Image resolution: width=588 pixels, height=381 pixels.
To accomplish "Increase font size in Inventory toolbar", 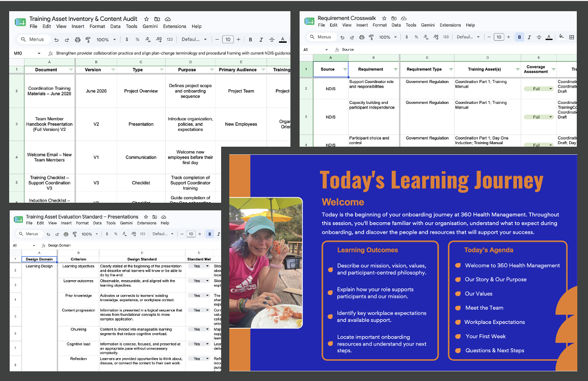I will pos(238,39).
